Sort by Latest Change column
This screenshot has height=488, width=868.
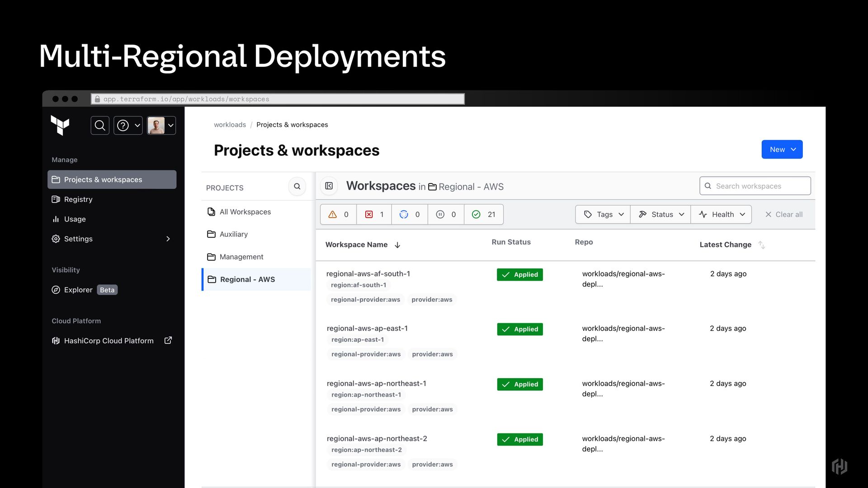pyautogui.click(x=732, y=244)
